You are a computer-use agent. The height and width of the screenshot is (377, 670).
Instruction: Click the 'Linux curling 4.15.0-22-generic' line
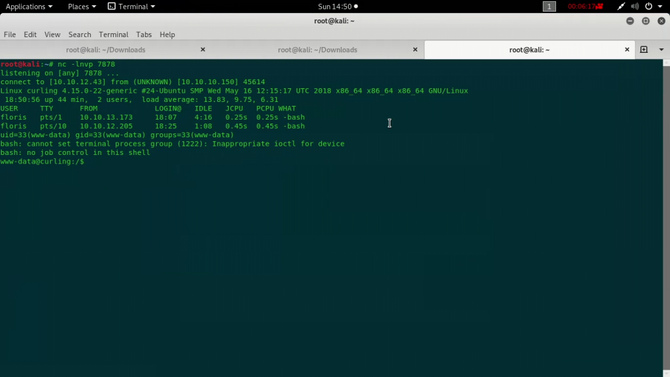[234, 91]
